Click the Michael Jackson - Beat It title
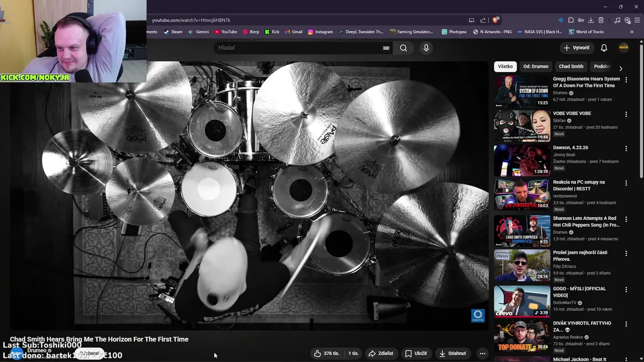This screenshot has width=644, height=362. [580, 359]
